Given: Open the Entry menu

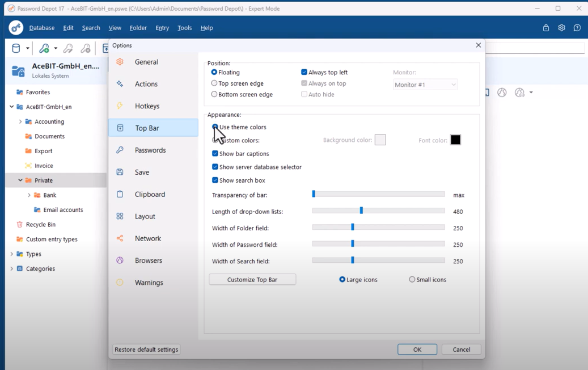Looking at the screenshot, I should 162,28.
